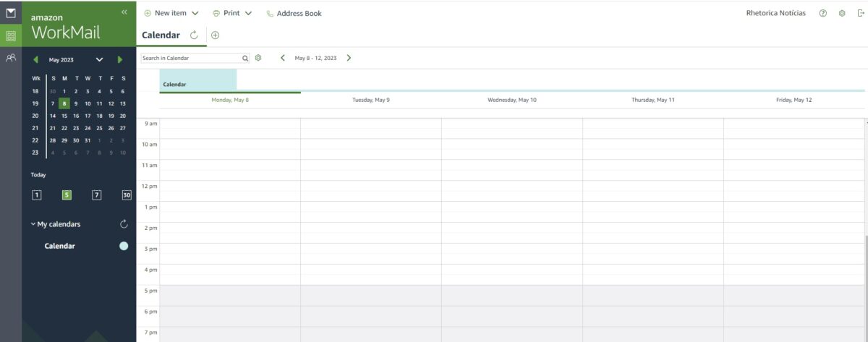Click the sign out icon
The height and width of the screenshot is (342, 868).
click(x=858, y=13)
